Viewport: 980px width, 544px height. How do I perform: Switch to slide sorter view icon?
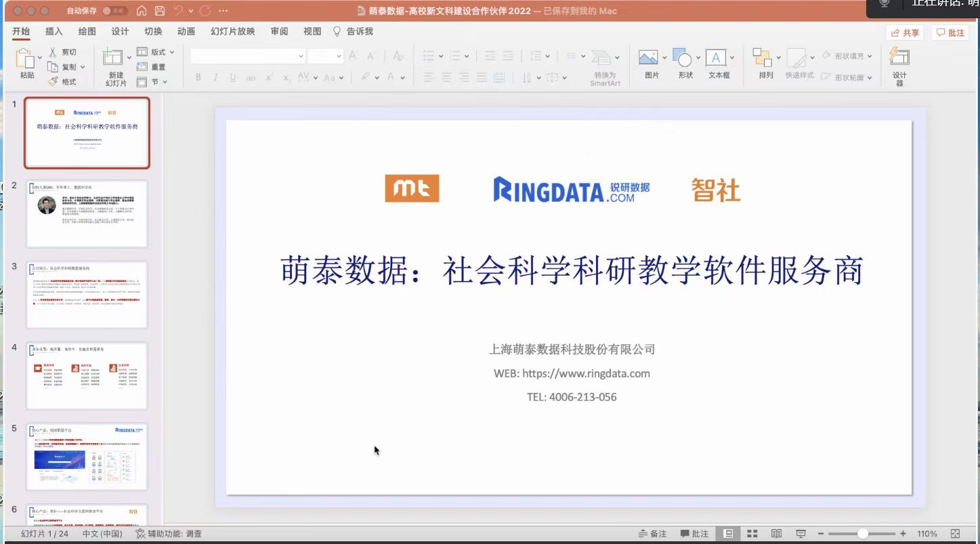click(x=752, y=534)
